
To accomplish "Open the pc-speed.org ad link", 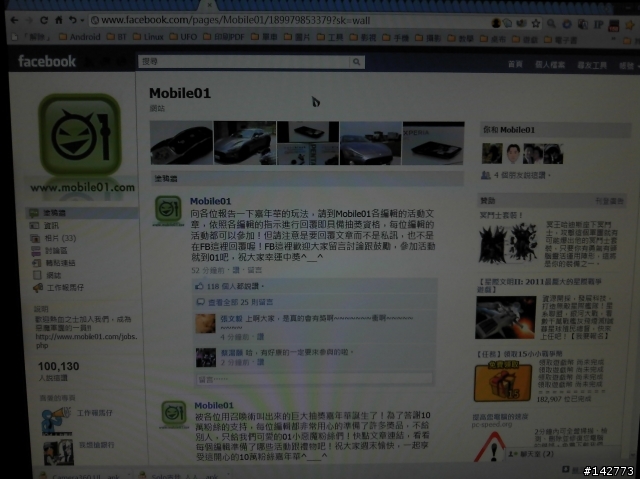I will 492,425.
